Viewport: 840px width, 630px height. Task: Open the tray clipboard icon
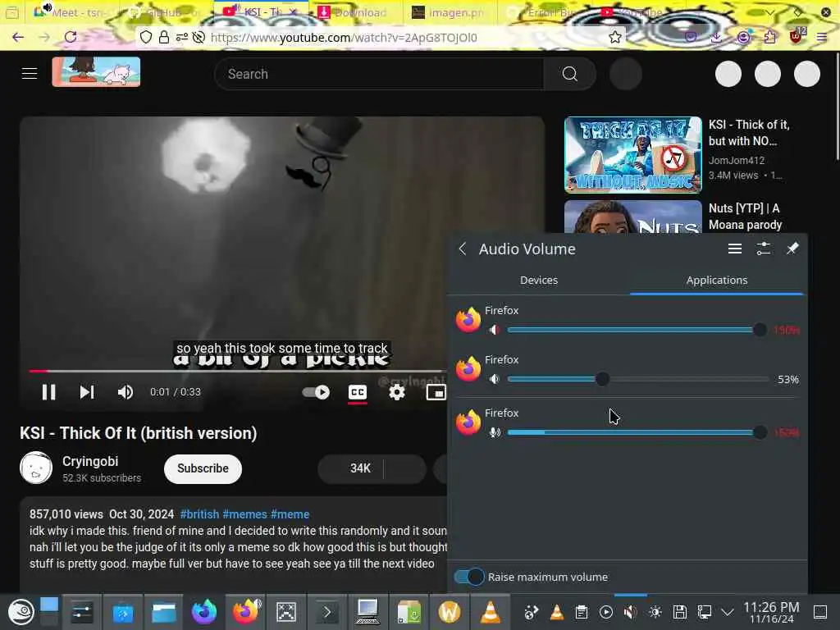[582, 612]
